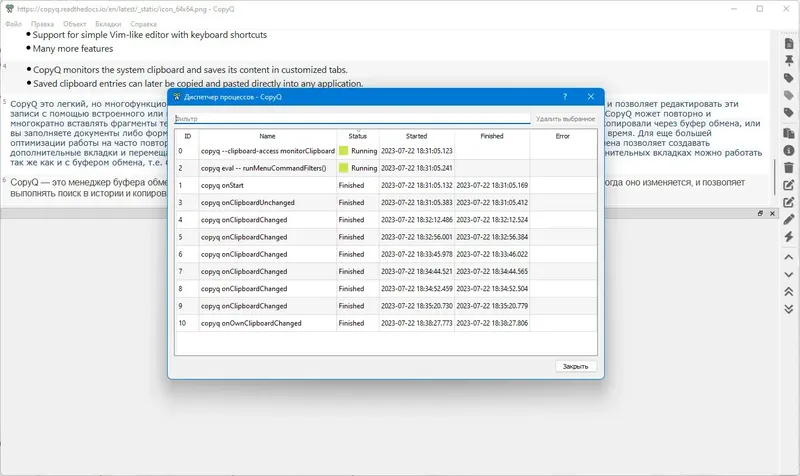Float the docked panel using its restore icon
This screenshot has height=476, width=800.
(760, 213)
